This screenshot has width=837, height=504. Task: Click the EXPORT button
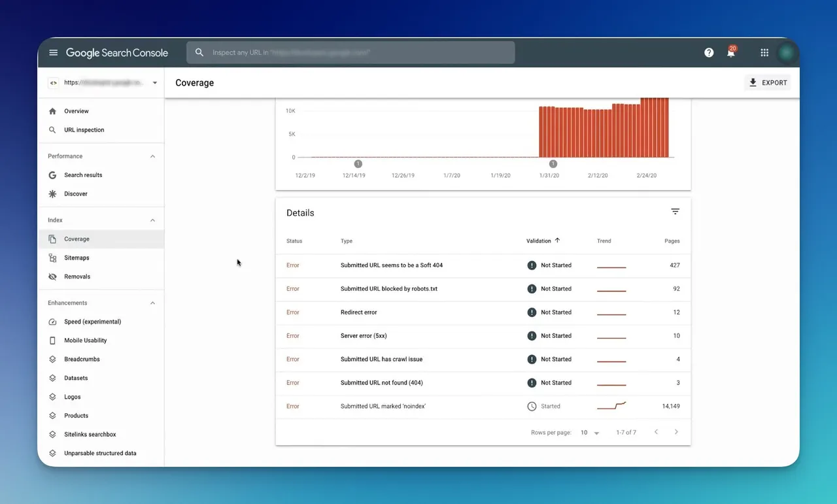click(x=768, y=82)
